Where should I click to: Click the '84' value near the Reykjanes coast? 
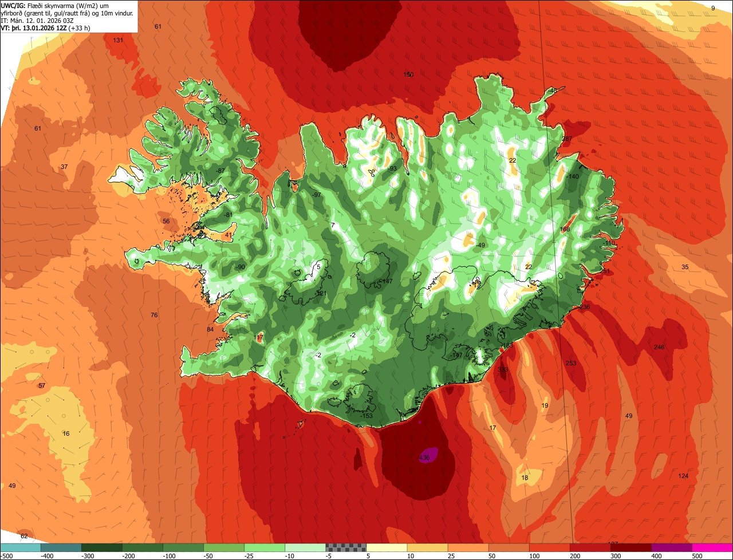tap(210, 329)
